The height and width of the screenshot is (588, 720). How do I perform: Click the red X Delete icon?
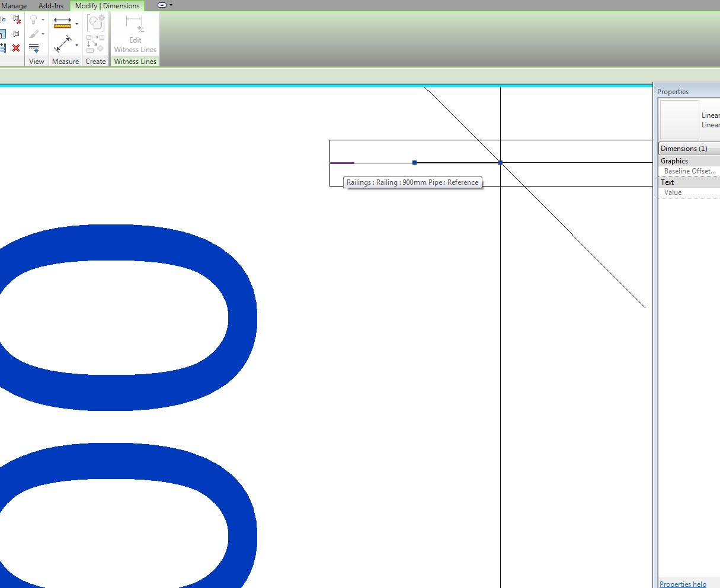[16, 48]
